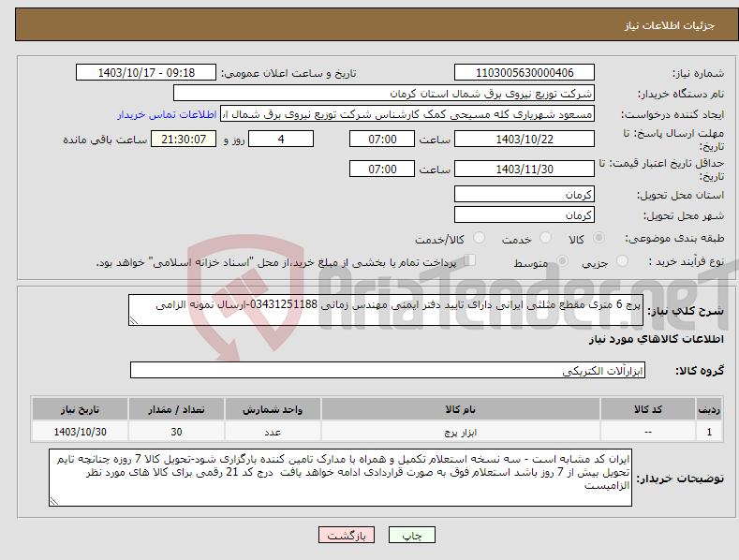Click the quantity cell showing 30
Image resolution: width=739 pixels, height=560 pixels.
pyautogui.click(x=176, y=432)
